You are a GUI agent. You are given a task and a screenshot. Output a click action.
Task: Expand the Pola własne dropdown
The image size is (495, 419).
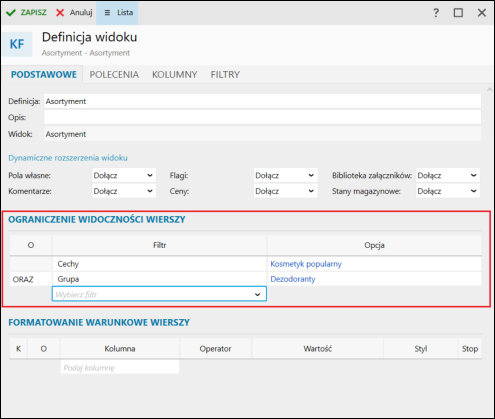tap(124, 175)
